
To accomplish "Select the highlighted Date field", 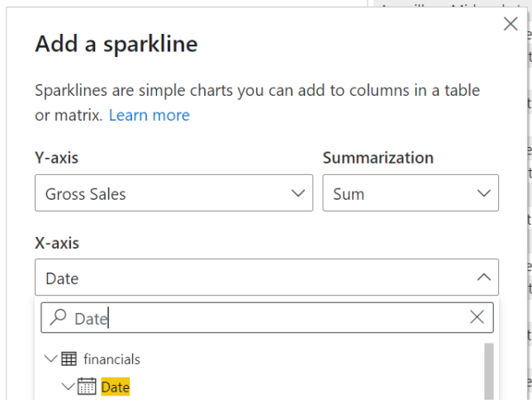I will [x=116, y=387].
